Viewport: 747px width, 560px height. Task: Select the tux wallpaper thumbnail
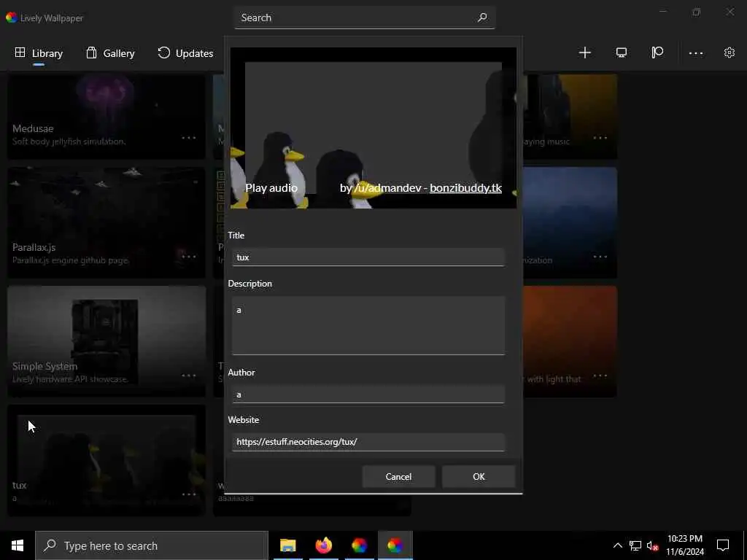107,460
